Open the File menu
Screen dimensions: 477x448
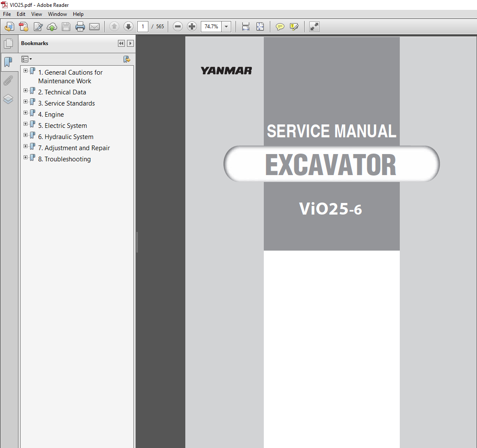click(7, 14)
